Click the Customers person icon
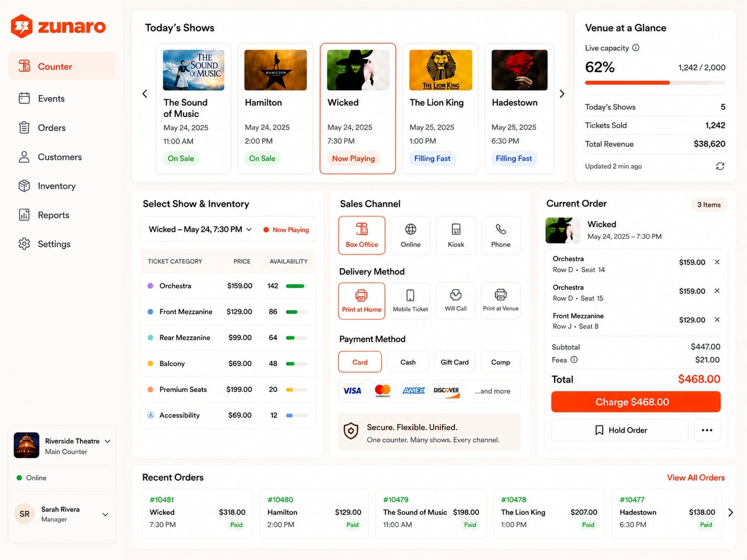Screen dimensions: 747x560 pos(24,157)
